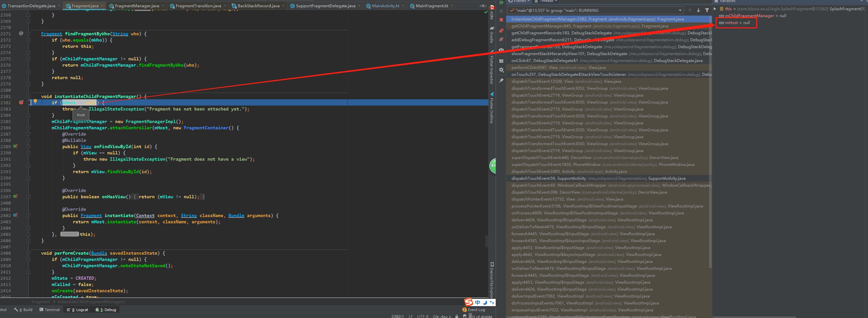Stop the debug session (red square)
The height and width of the screenshot is (318, 868).
click(x=501, y=20)
